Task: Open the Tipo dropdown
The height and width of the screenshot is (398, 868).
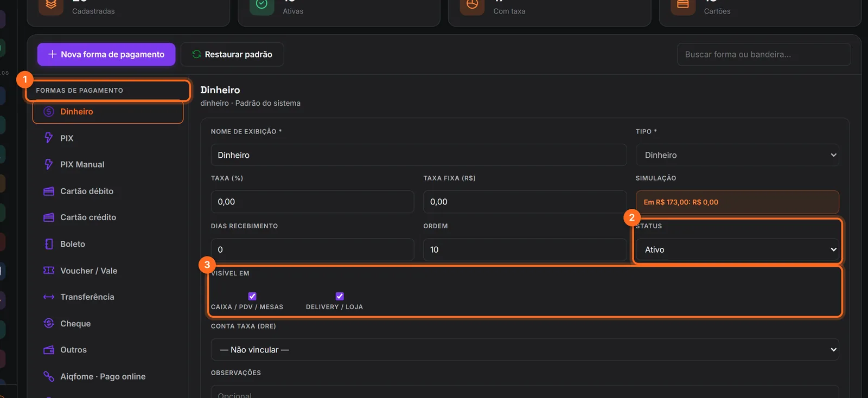Action: click(737, 155)
